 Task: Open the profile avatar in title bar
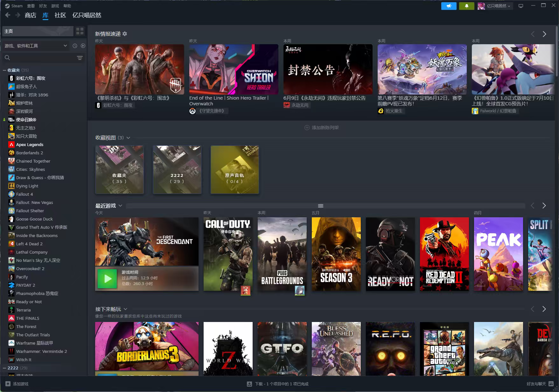pos(481,6)
